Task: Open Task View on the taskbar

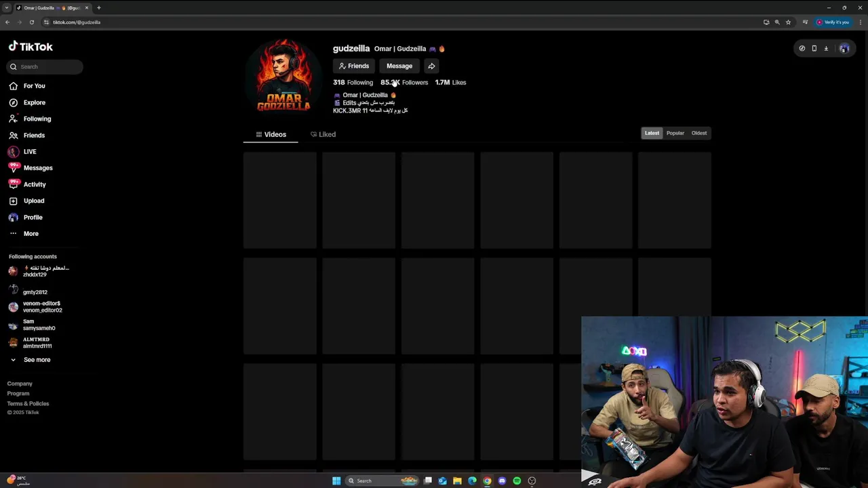Action: 428,481
